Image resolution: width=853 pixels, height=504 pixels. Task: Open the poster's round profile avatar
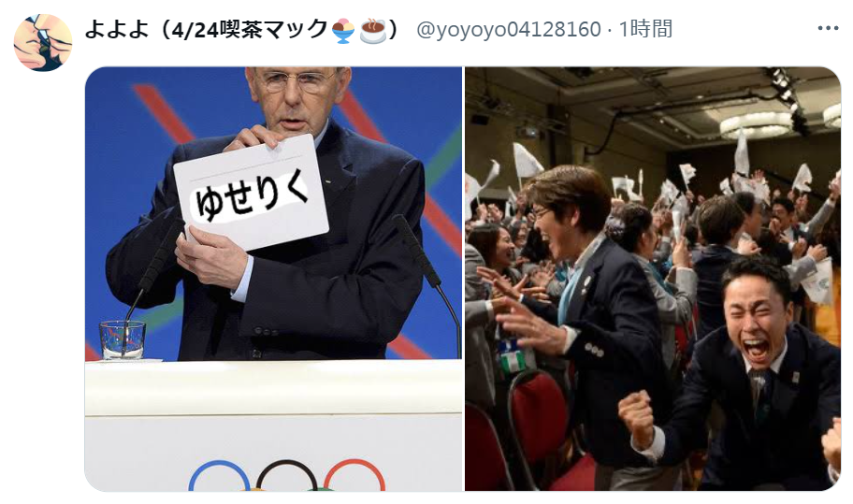pyautogui.click(x=42, y=42)
